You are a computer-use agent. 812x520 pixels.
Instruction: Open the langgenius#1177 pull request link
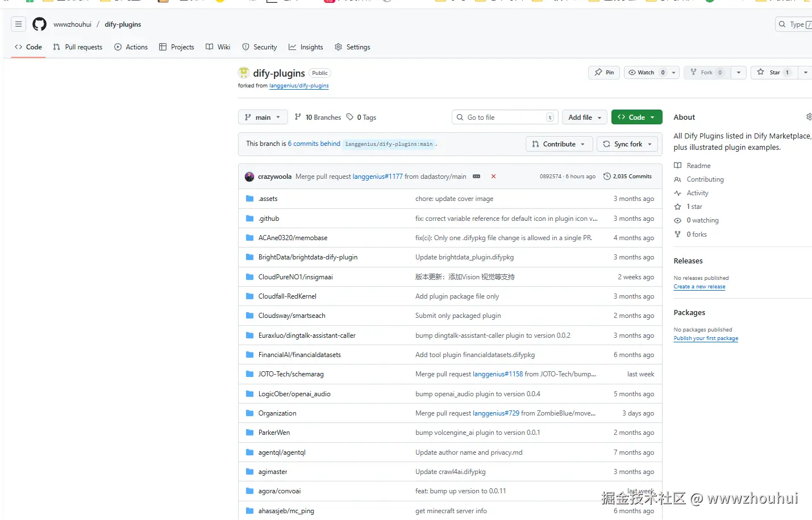point(378,177)
